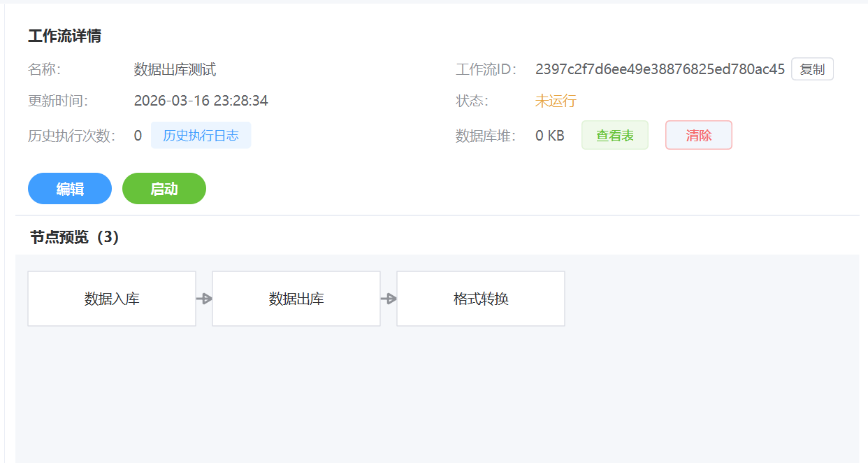Open the 历史执行日志 log
The height and width of the screenshot is (463, 868).
[x=201, y=136]
